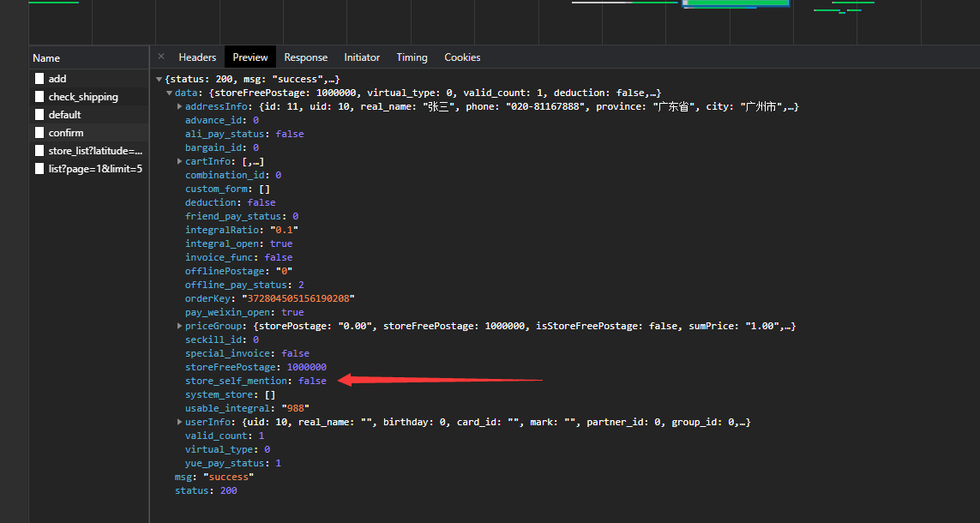This screenshot has height=523, width=980.
Task: Expand the addressInfo object
Action: tap(180, 107)
